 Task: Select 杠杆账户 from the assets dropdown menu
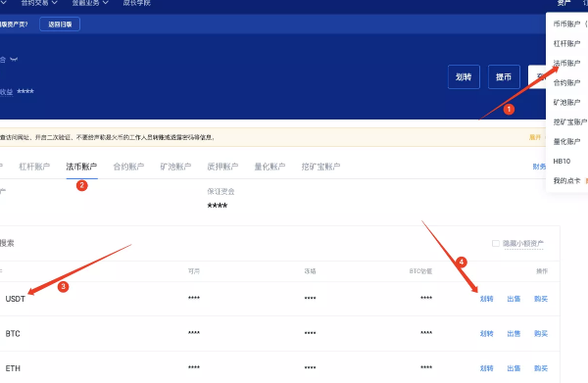(566, 43)
